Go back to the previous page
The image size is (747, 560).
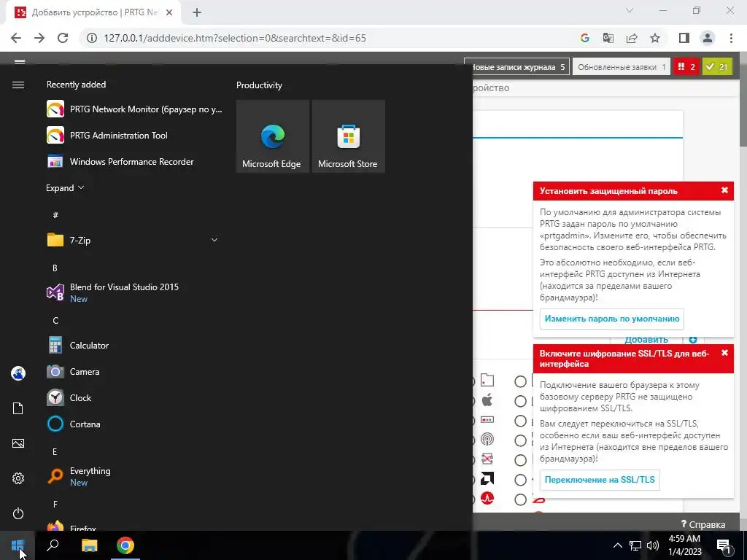(16, 38)
